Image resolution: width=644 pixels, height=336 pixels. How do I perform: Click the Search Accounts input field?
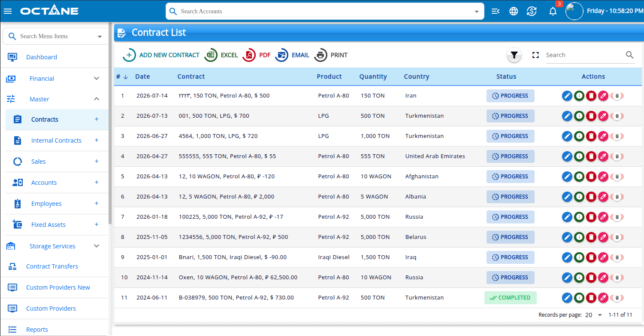tap(325, 11)
